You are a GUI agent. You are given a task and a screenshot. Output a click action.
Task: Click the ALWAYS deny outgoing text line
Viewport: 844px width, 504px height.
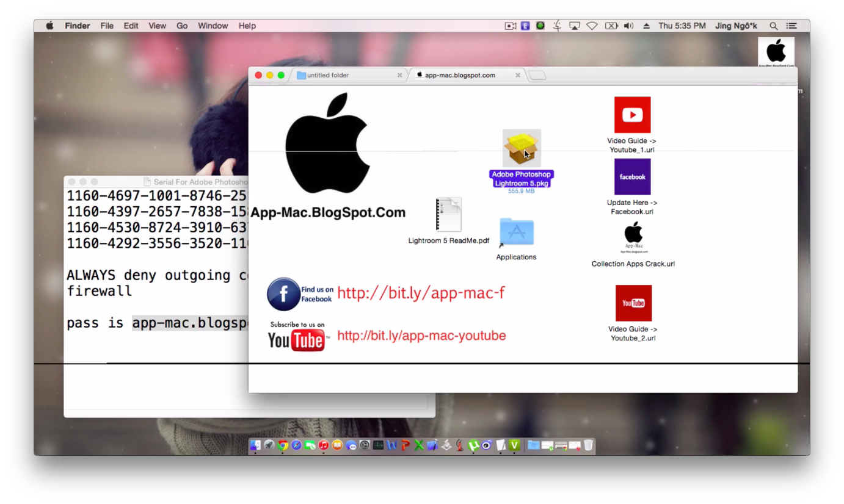tap(157, 275)
